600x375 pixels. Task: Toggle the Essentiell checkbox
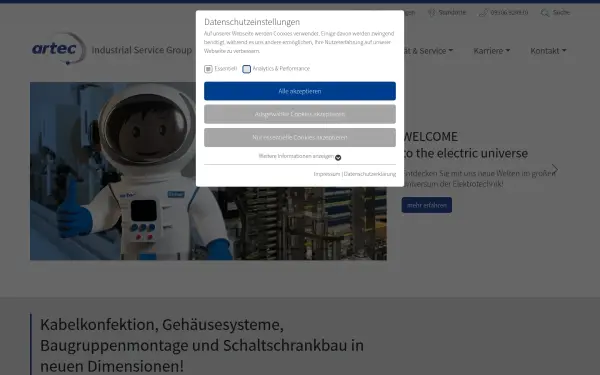click(208, 69)
